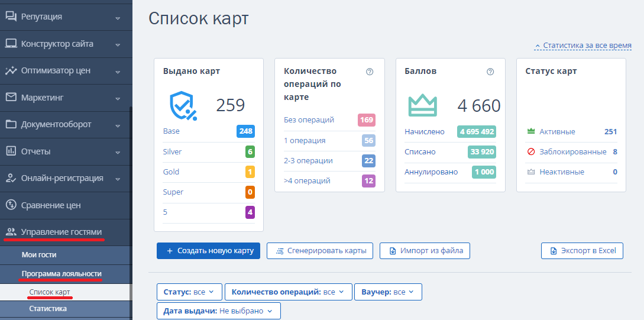Screen dimensions: 644x320
Task: Click the 2-3 операции link
Action: pyautogui.click(x=309, y=161)
